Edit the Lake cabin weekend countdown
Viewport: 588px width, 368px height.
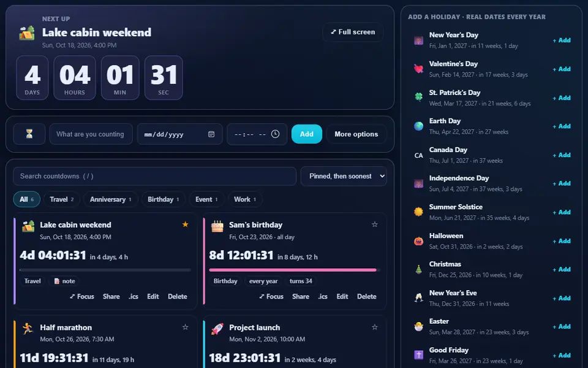coord(153,296)
